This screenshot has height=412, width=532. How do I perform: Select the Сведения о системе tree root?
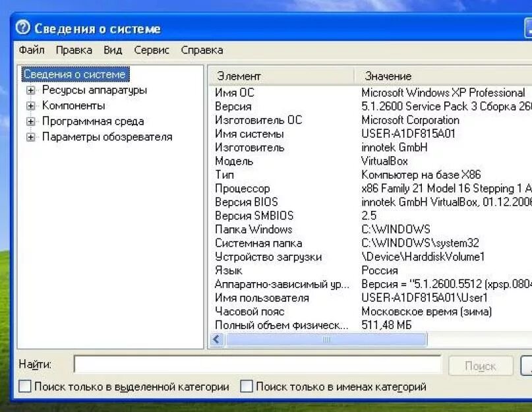(x=75, y=74)
